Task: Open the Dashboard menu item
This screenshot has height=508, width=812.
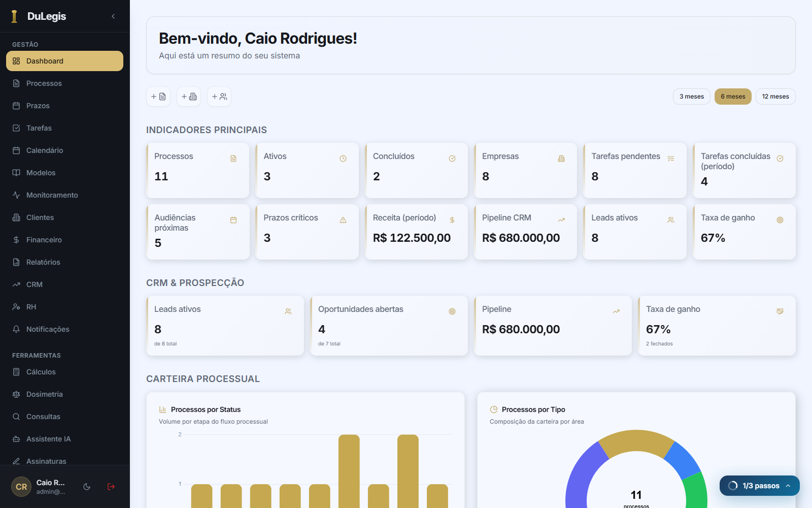Action: point(64,61)
